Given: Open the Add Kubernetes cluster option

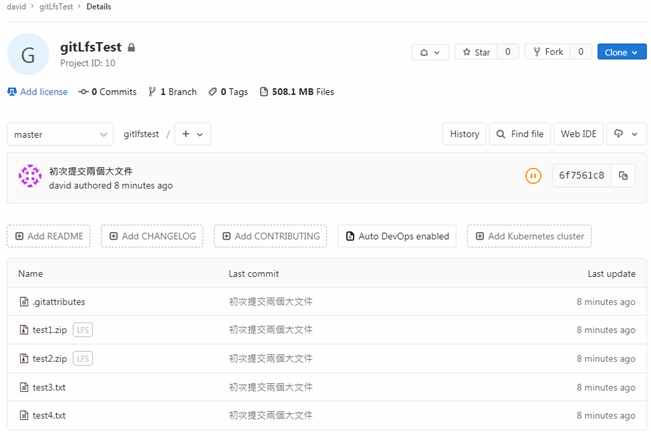Looking at the screenshot, I should [x=529, y=236].
